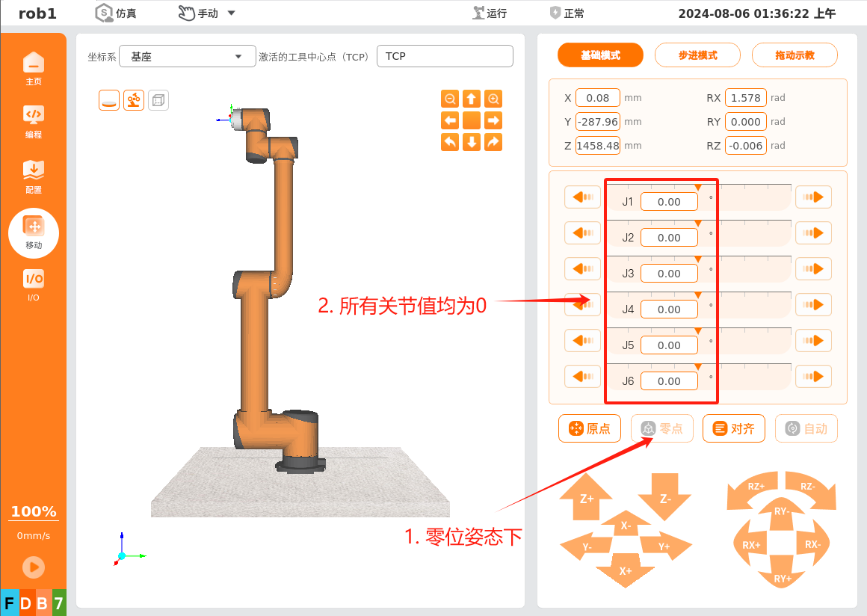Open the 配置 configuration page
The width and height of the screenshot is (867, 616).
pos(33,177)
